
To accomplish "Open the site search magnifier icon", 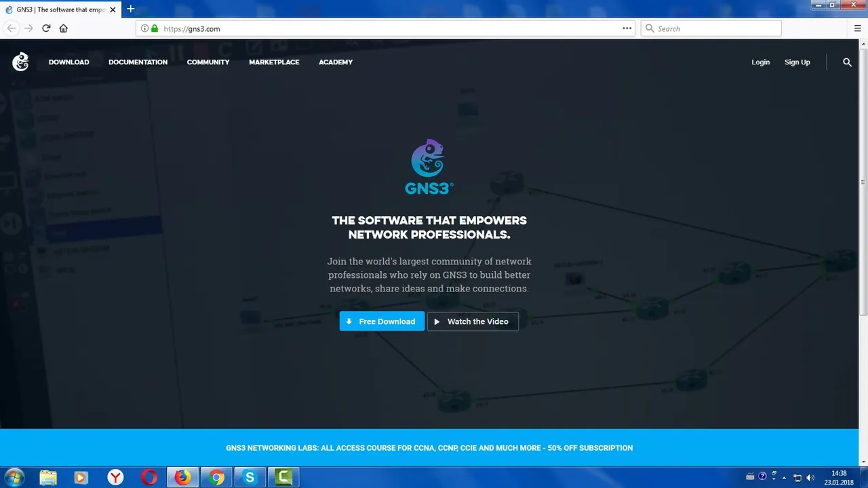I will coord(847,62).
